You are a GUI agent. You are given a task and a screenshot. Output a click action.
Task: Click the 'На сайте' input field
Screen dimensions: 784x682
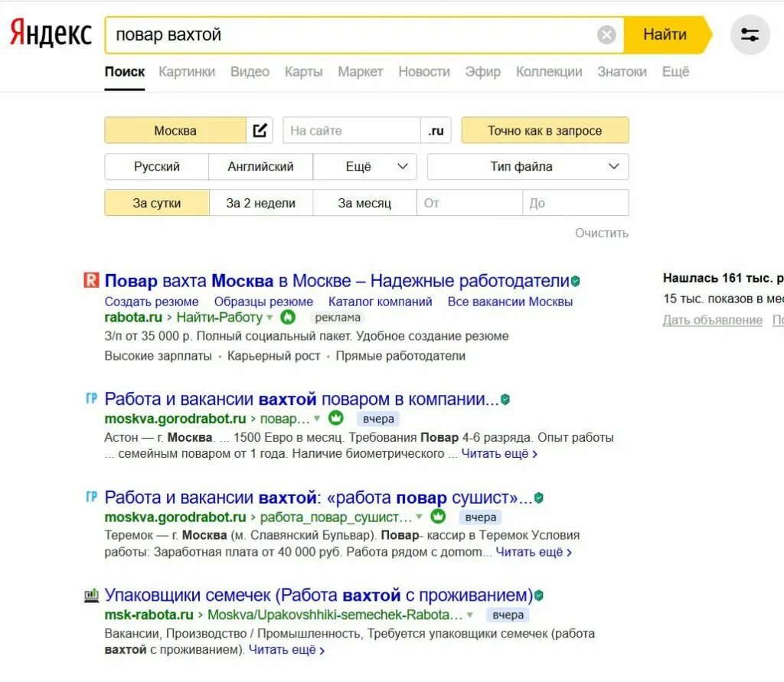coord(352,130)
